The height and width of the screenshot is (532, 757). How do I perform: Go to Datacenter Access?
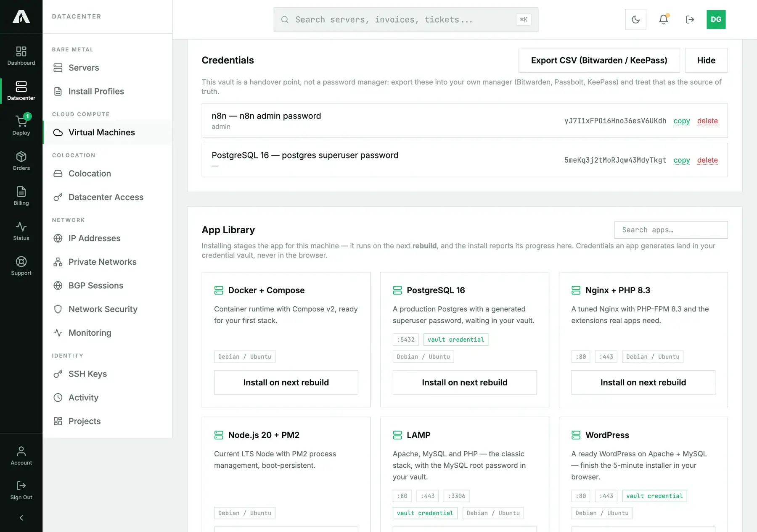(x=107, y=197)
